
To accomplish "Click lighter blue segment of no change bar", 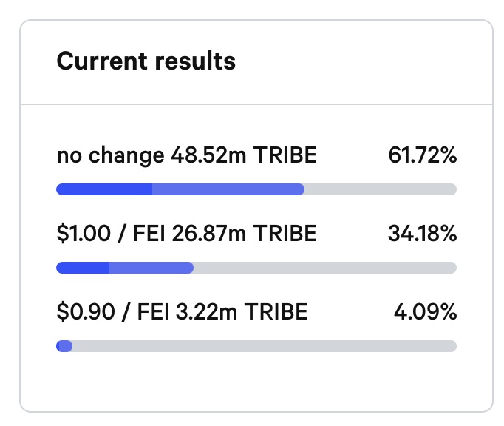I will pos(228,189).
